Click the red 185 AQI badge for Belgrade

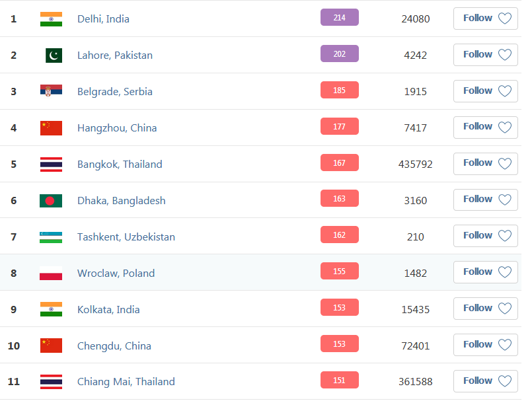[x=339, y=90]
